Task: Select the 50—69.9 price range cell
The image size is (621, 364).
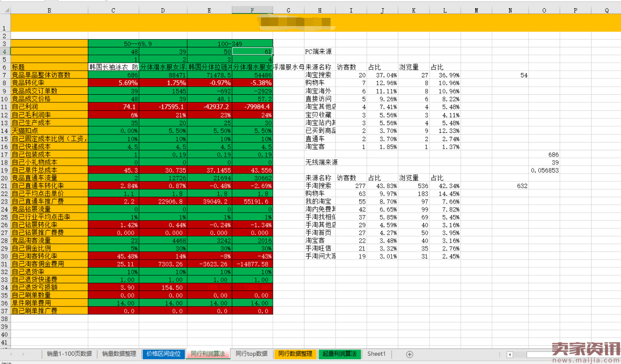Action: 138,44
